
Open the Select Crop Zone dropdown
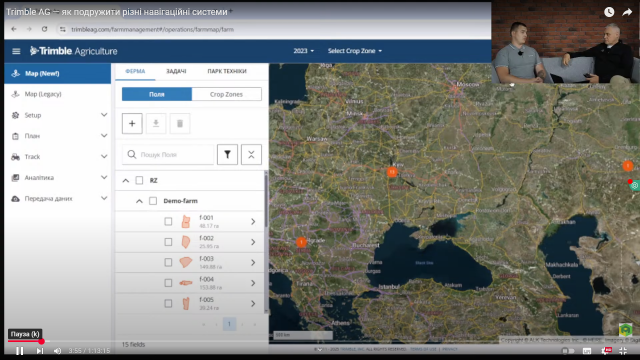tap(355, 51)
